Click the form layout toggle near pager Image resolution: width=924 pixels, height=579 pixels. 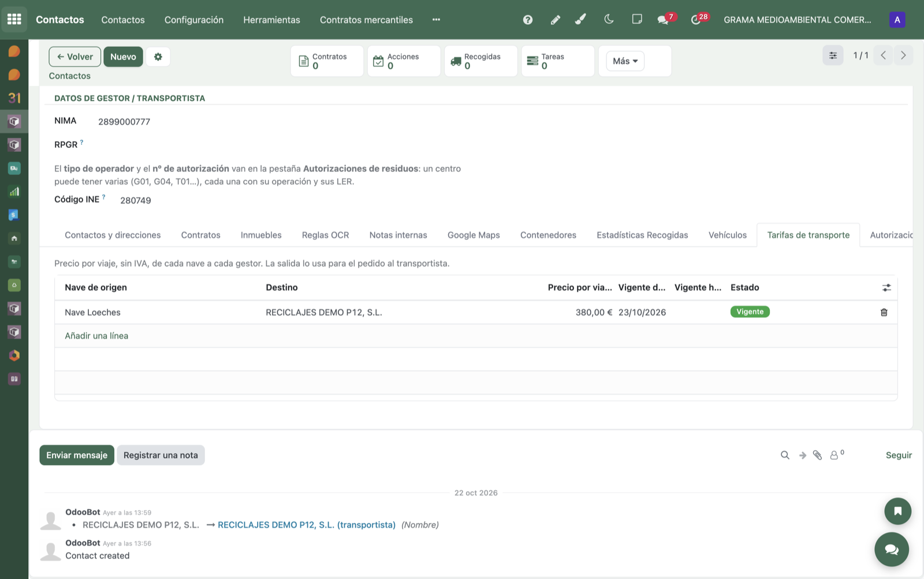(833, 55)
